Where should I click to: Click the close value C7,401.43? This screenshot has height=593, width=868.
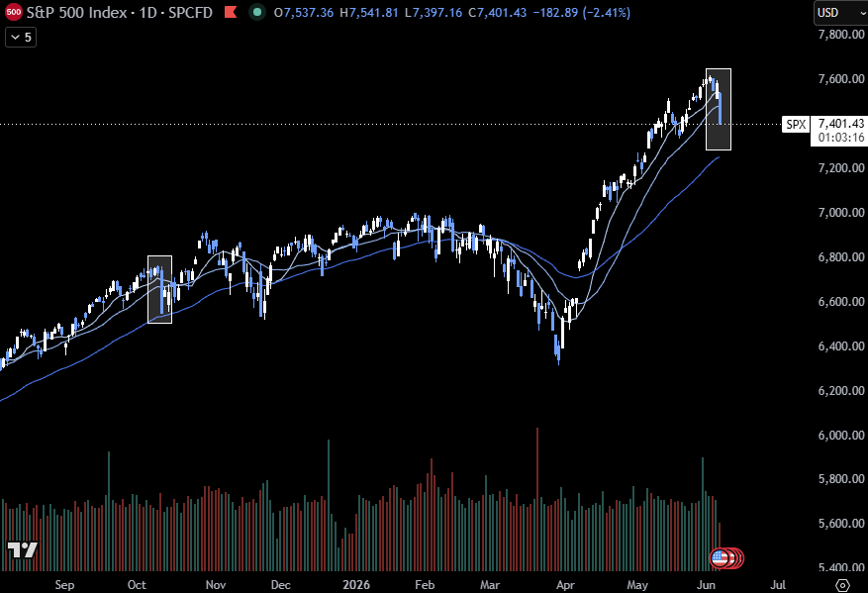point(497,12)
